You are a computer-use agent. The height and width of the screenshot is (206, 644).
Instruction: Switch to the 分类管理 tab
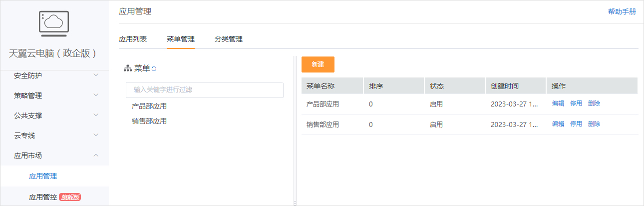click(x=229, y=39)
